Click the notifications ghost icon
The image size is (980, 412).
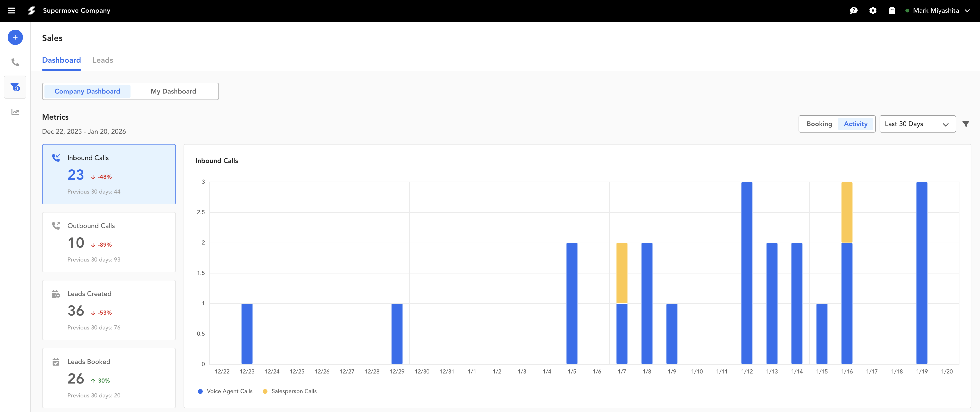coord(892,11)
